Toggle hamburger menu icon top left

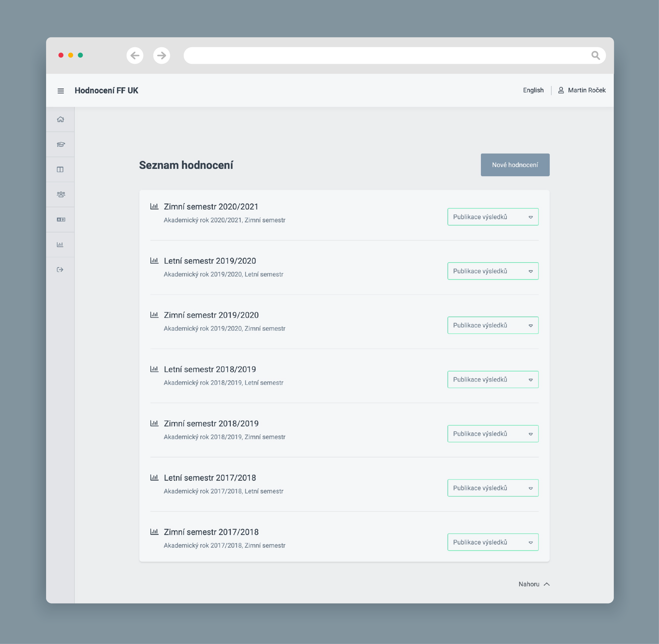pyautogui.click(x=61, y=90)
